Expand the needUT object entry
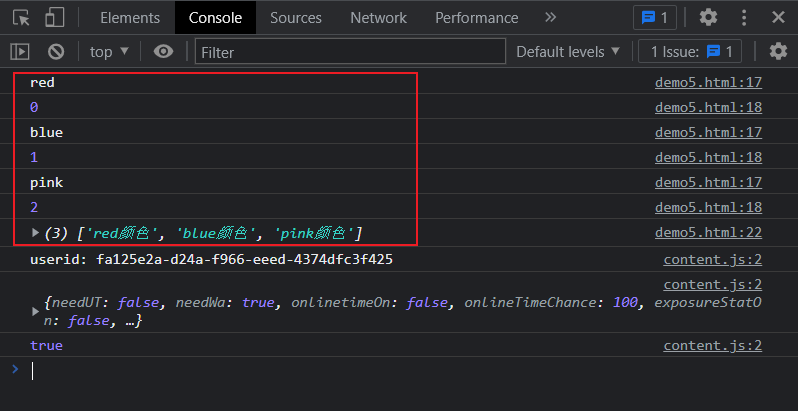Screen dimensions: 798x411 coord(37,312)
